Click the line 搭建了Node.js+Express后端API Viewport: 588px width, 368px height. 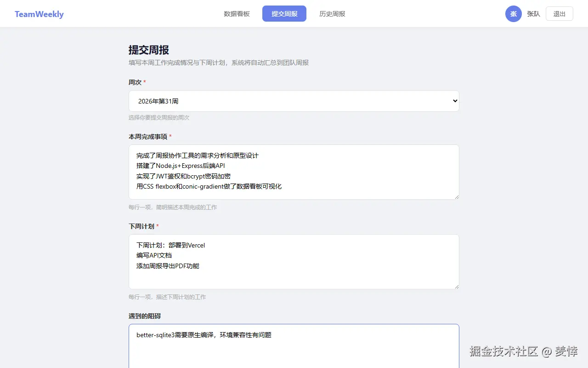point(181,166)
